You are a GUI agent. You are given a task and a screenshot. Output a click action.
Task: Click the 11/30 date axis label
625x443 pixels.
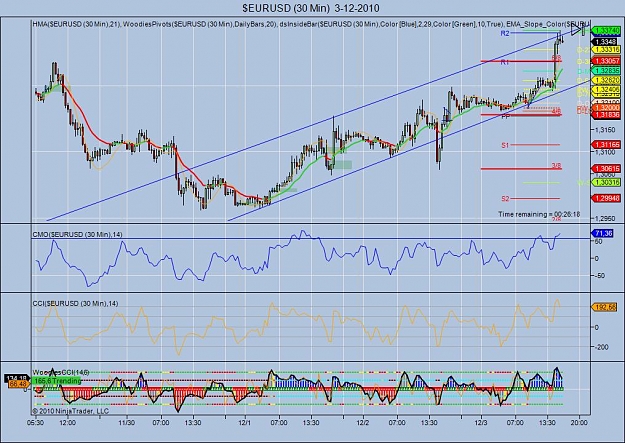coord(126,423)
